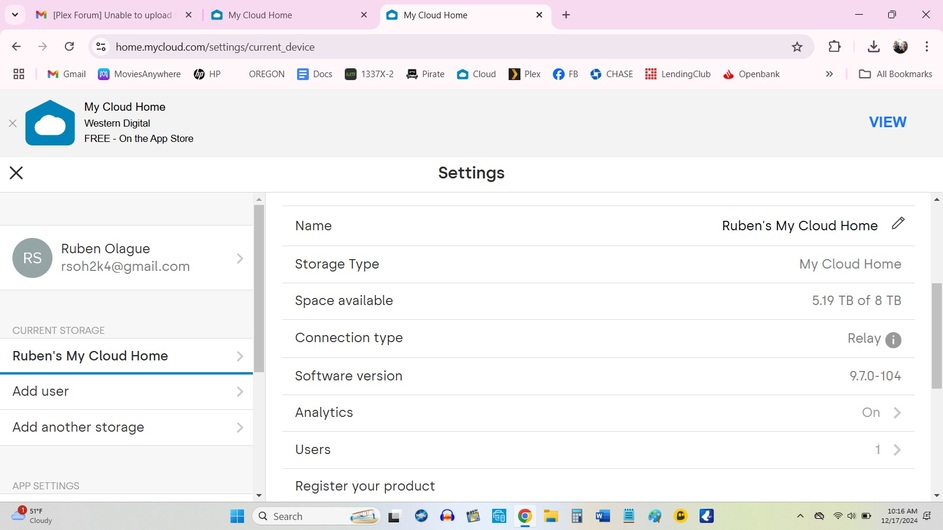Dismiss the My Cloud Home app banner

[x=13, y=123]
